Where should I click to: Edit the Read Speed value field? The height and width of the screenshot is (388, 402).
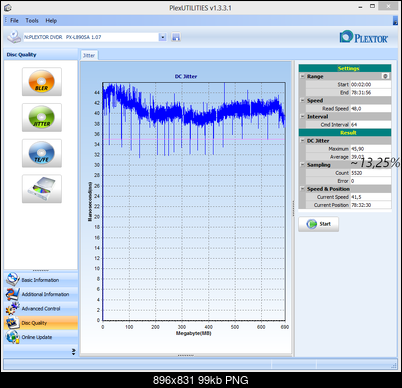click(x=371, y=109)
